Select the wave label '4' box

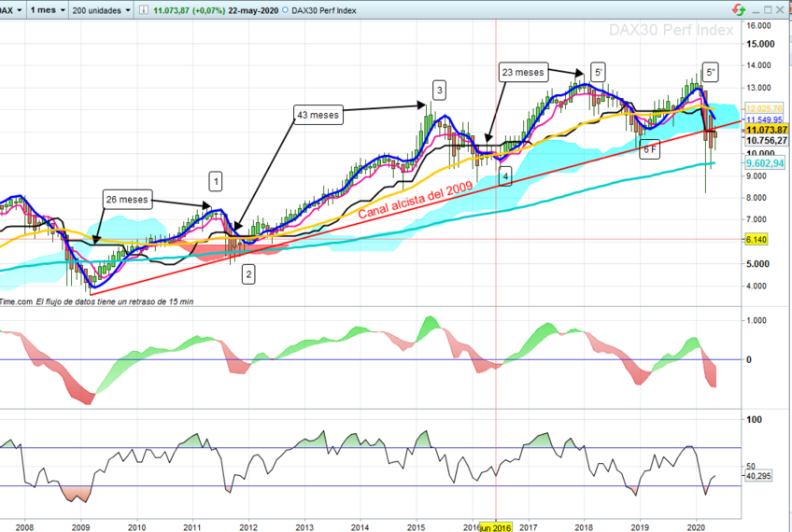click(505, 176)
